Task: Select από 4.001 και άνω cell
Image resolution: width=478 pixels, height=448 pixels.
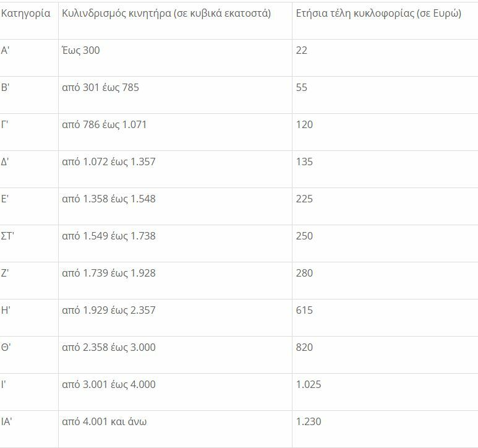Action: point(105,422)
